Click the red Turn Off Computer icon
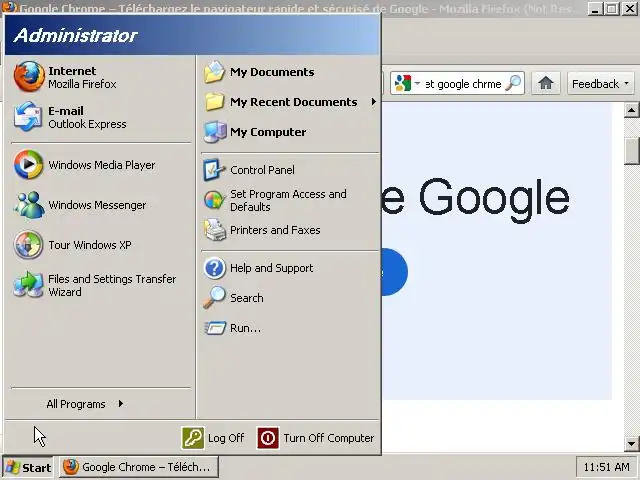The image size is (640, 480). [x=268, y=438]
